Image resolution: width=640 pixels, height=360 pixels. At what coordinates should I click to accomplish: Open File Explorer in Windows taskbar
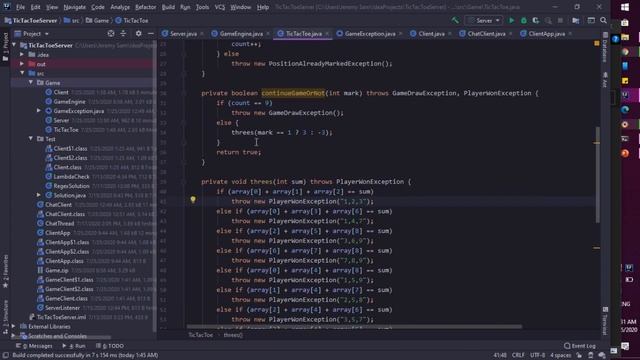[x=625, y=38]
